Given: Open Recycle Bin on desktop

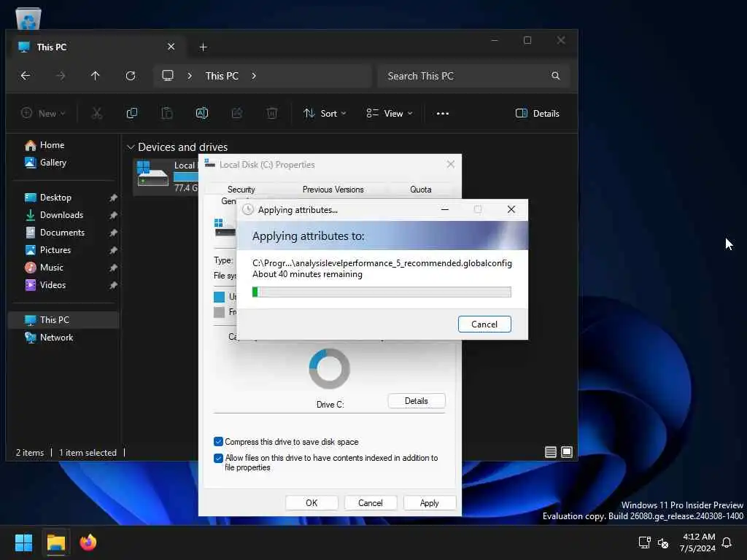Looking at the screenshot, I should tap(28, 19).
